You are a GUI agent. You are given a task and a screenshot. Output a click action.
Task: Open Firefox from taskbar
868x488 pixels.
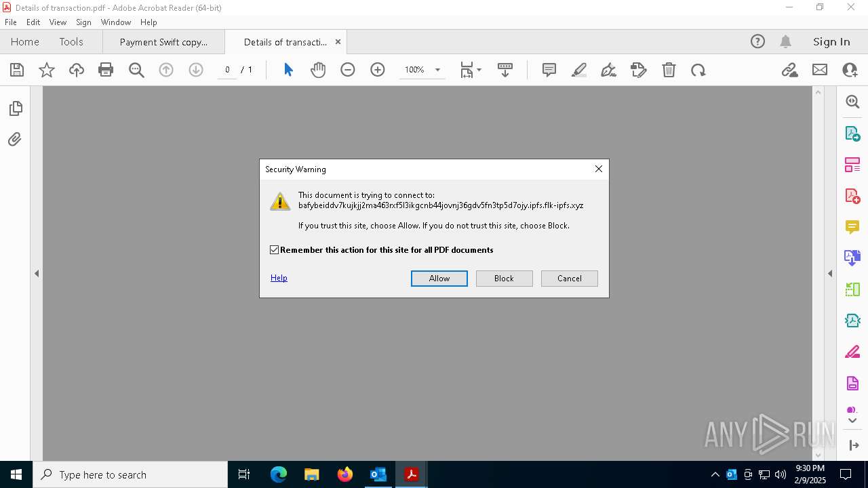pyautogui.click(x=345, y=474)
